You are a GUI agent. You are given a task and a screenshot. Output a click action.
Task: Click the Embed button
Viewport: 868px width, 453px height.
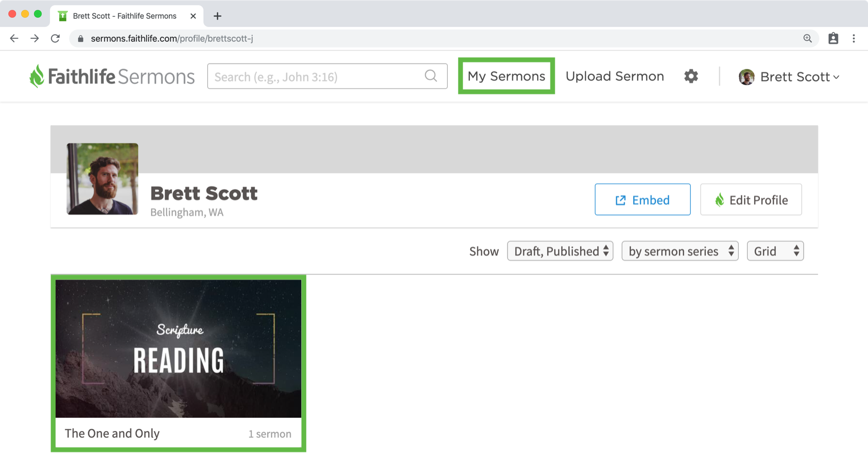[642, 199]
